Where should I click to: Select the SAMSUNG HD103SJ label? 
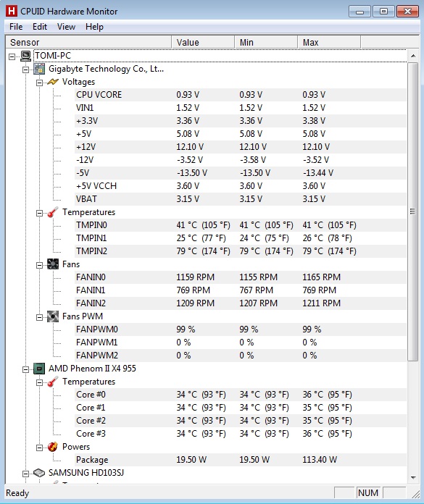click(x=86, y=473)
